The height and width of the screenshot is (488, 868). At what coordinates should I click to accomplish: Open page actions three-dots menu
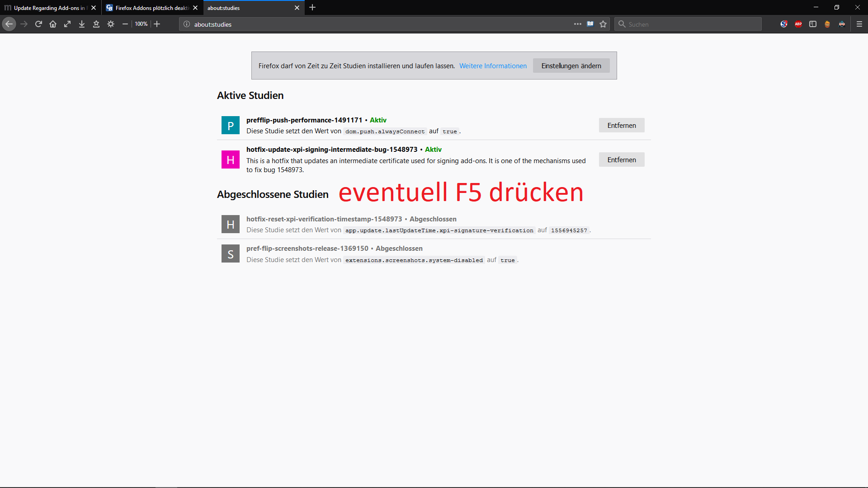coord(578,24)
